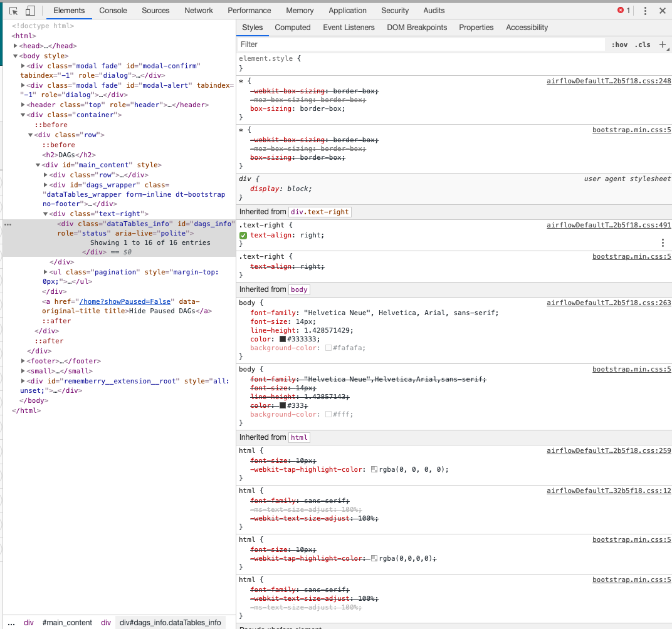Expand the header class top node
The image size is (672, 629).
(23, 105)
